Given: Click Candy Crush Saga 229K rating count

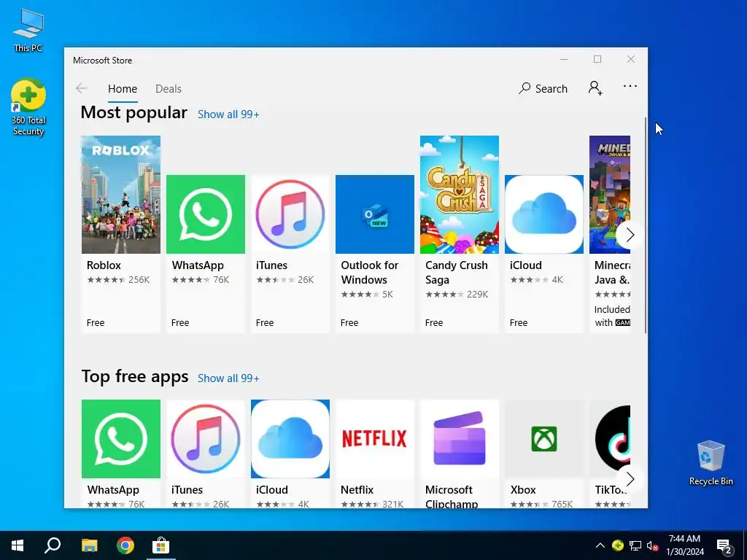Looking at the screenshot, I should (x=477, y=295).
